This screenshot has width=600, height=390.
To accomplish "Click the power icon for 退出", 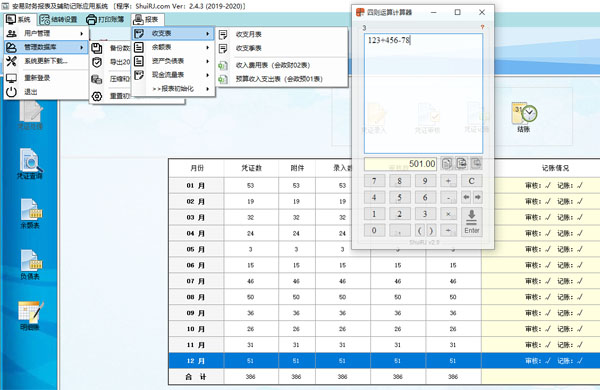I will click(x=11, y=92).
